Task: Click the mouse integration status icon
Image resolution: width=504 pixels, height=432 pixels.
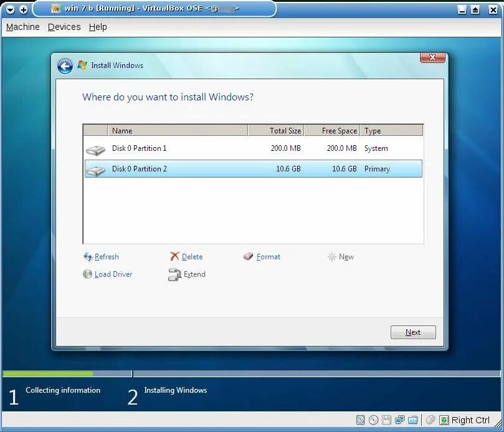Action: 430,420
